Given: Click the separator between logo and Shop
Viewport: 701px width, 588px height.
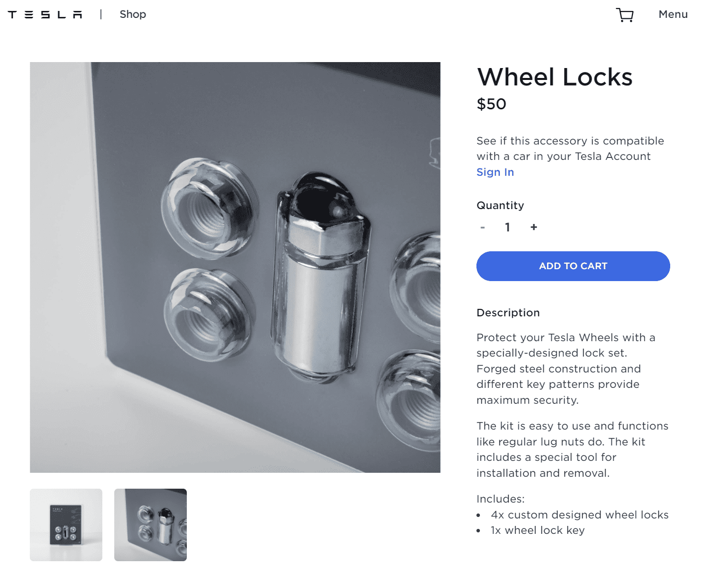Looking at the screenshot, I should coord(102,14).
